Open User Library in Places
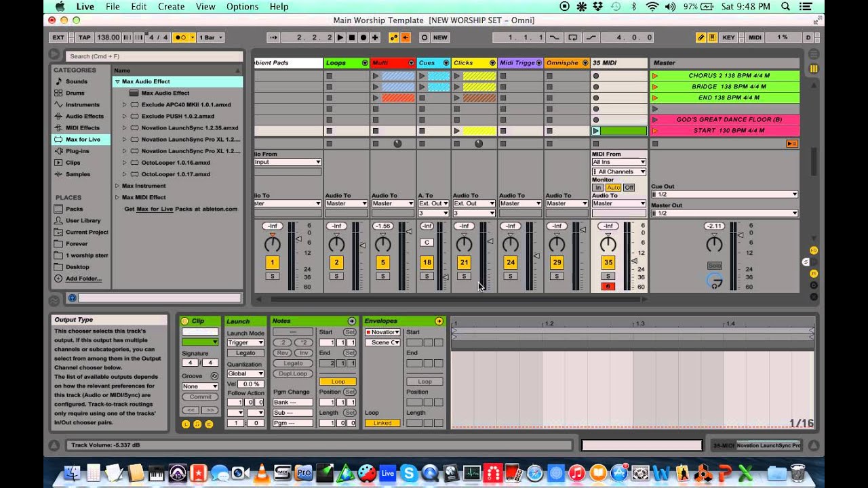This screenshot has height=488, width=868. click(x=83, y=220)
